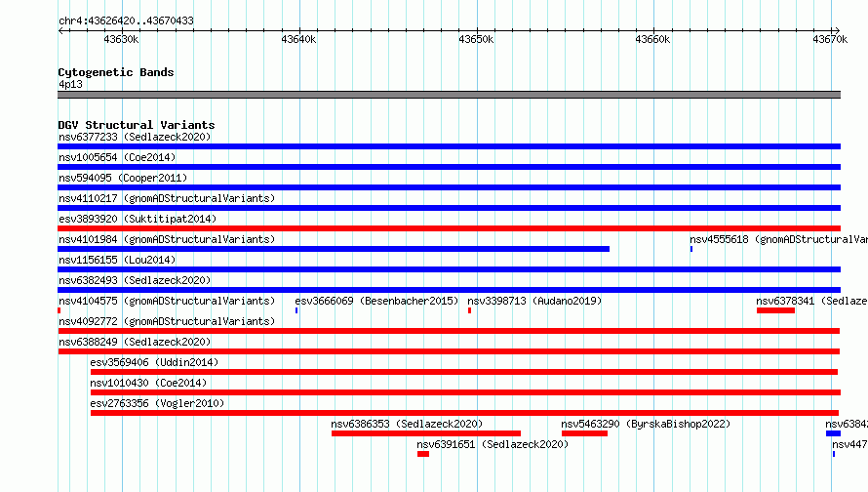This screenshot has width=868, height=492.
Task: Click the blue bar of nsv1005654
Action: [x=449, y=167]
